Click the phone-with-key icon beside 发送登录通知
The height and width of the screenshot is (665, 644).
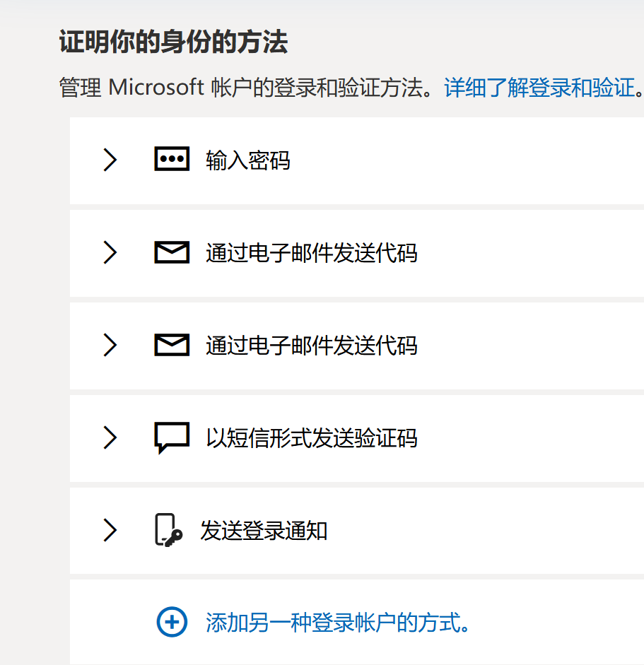point(168,530)
